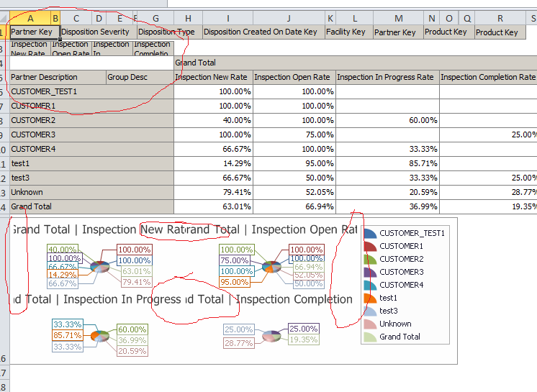Click the Disposition Severity filter field cell
Screen dimensions: 537x392
(x=99, y=32)
